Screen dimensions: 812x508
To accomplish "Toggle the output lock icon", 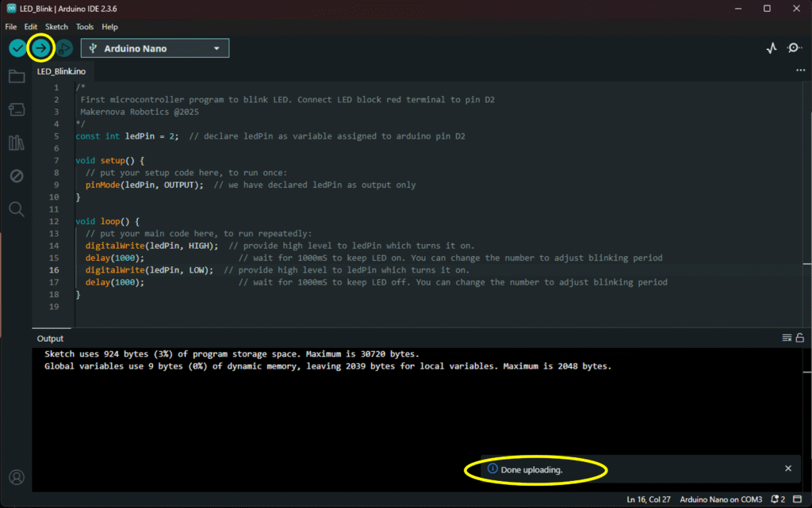I will [x=800, y=338].
